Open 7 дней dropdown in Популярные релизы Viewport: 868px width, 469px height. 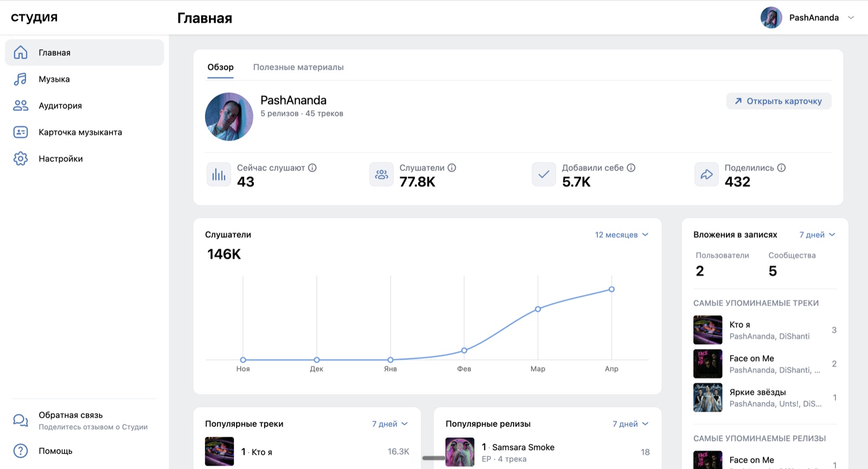click(x=630, y=424)
